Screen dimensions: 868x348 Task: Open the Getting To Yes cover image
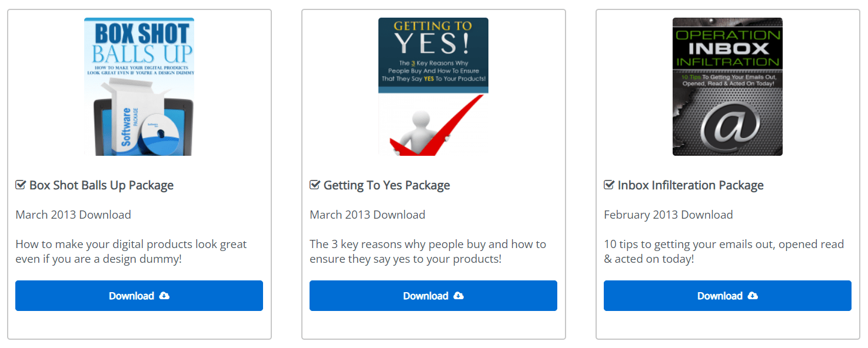(433, 86)
